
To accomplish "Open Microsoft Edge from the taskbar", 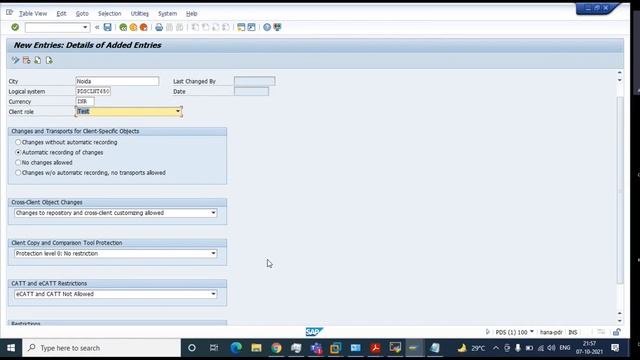I will click(236, 348).
